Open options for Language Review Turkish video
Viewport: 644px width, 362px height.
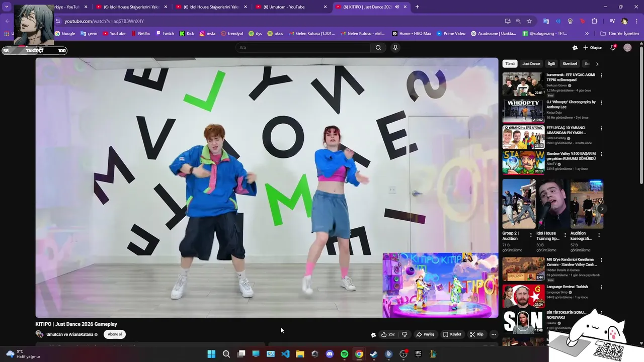pyautogui.click(x=601, y=287)
